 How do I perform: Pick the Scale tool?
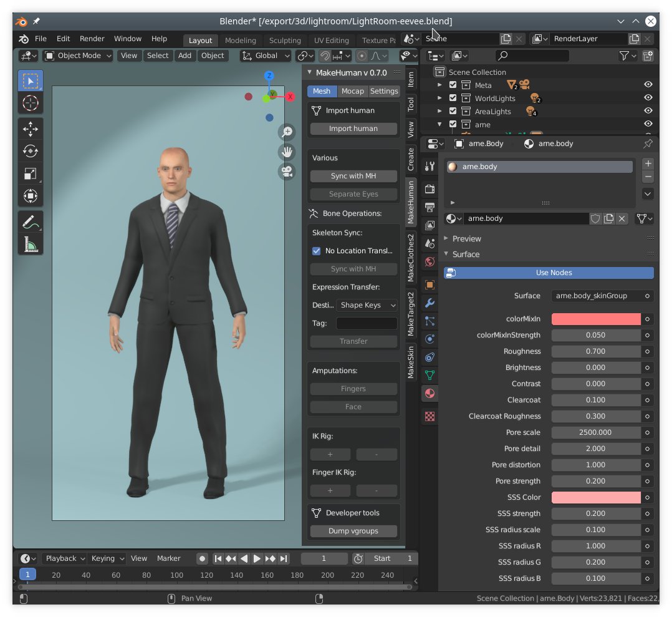coord(31,173)
